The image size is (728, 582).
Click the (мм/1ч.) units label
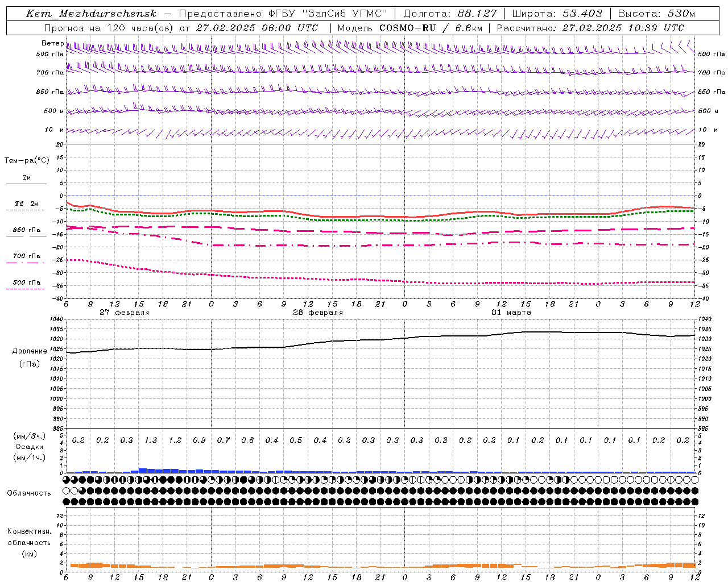pyautogui.click(x=30, y=458)
